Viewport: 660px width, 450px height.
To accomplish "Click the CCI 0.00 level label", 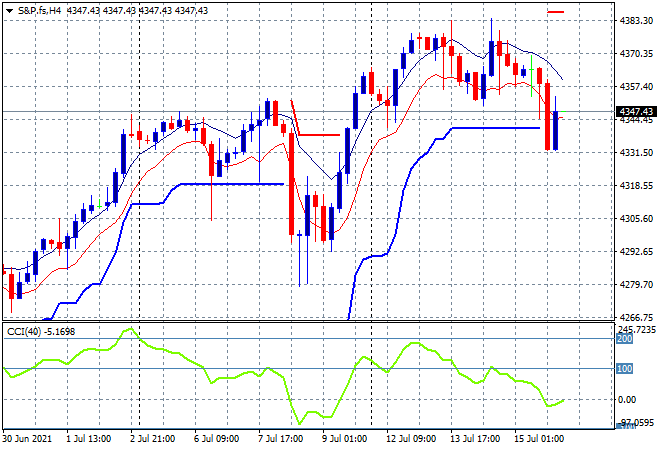I will coord(627,399).
